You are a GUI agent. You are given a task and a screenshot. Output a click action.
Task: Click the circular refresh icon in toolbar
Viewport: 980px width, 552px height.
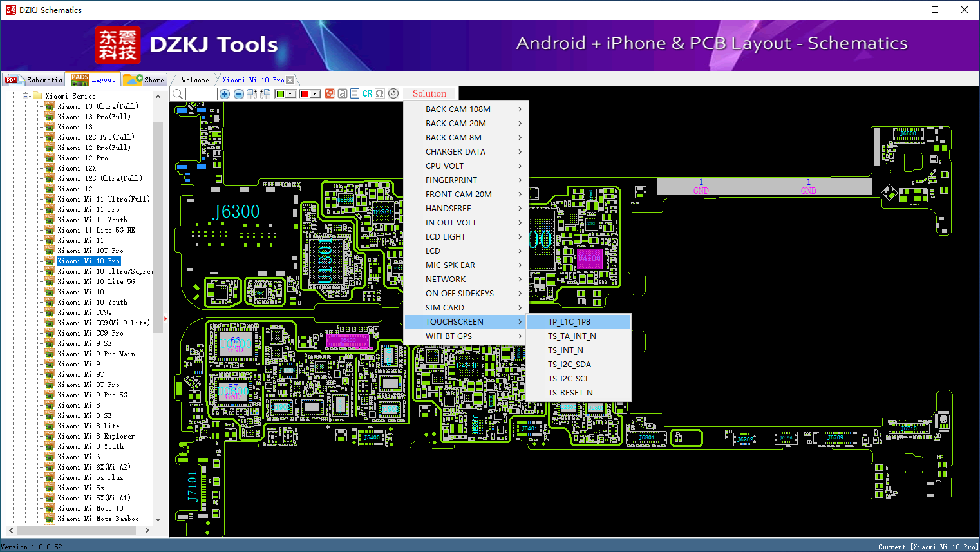[x=393, y=94]
